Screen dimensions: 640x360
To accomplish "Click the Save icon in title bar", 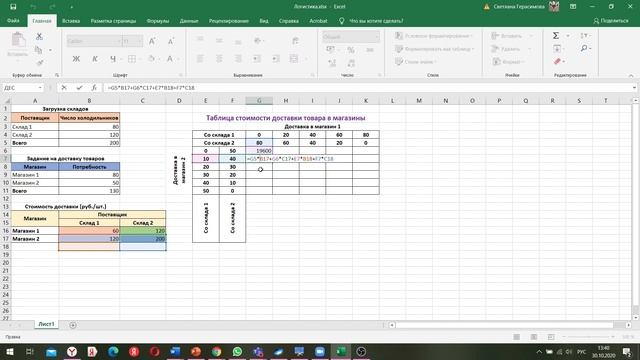I will tap(13, 7).
